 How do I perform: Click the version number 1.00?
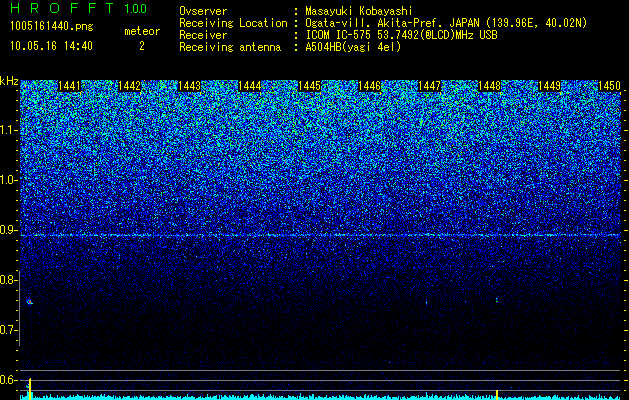tap(136, 9)
